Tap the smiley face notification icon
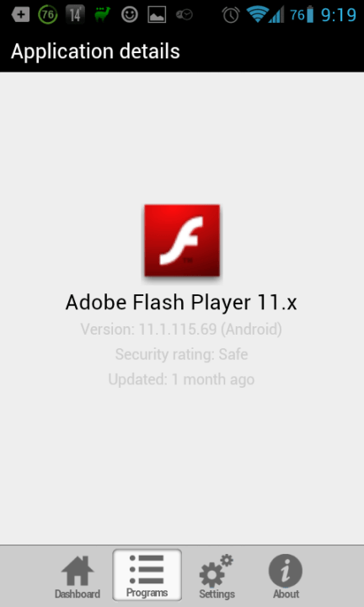 (x=130, y=15)
